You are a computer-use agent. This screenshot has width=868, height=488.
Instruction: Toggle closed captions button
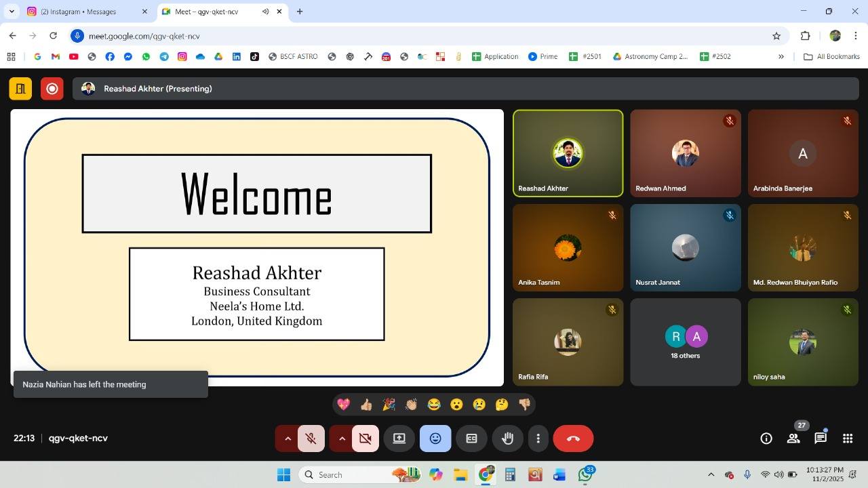click(471, 439)
